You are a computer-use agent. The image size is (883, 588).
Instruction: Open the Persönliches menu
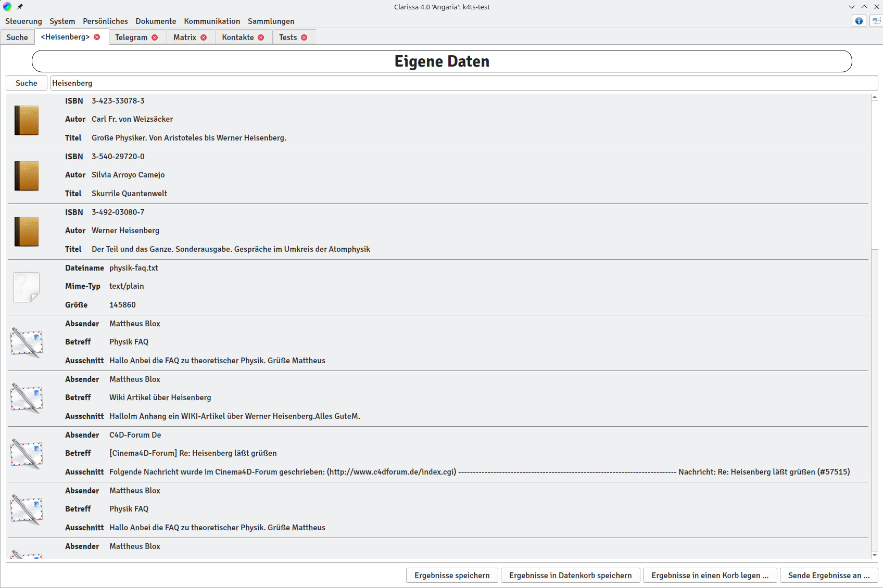(x=105, y=21)
